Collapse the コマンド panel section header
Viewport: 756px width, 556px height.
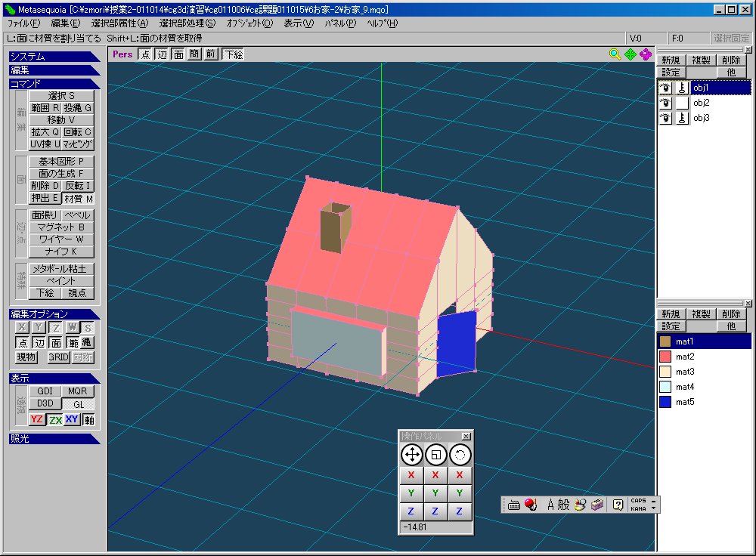54,83
